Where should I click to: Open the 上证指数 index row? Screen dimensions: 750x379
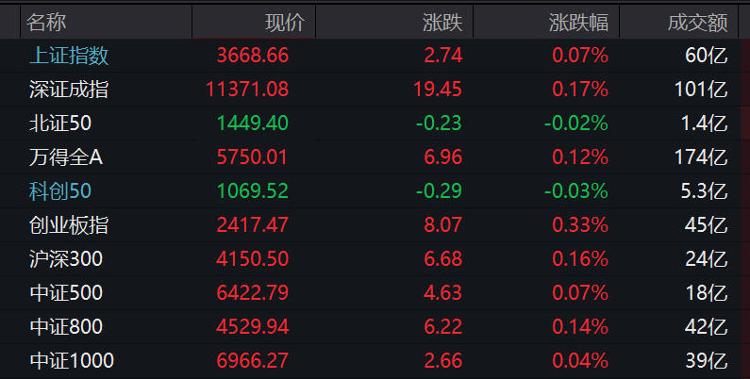[x=375, y=56]
